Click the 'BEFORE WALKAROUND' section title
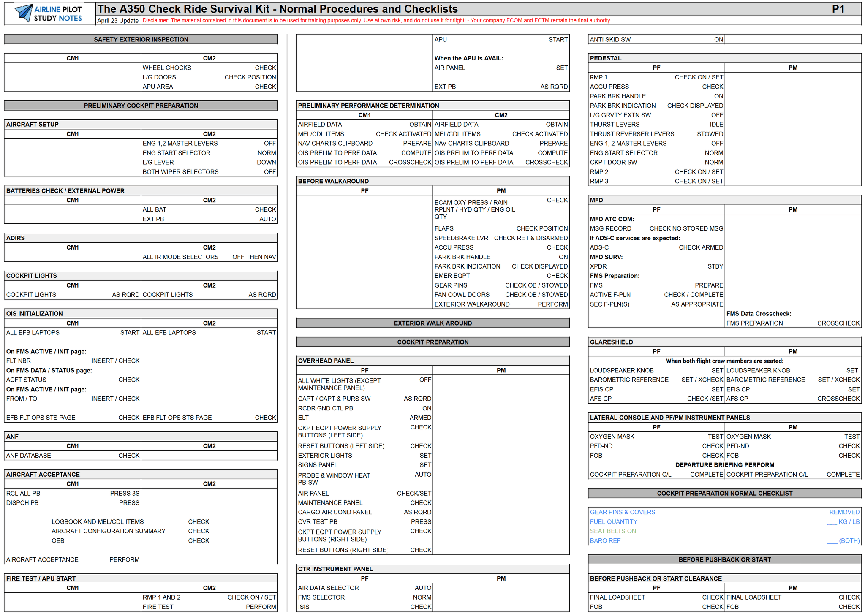Viewport: 865px width, 616px height. pyautogui.click(x=333, y=181)
